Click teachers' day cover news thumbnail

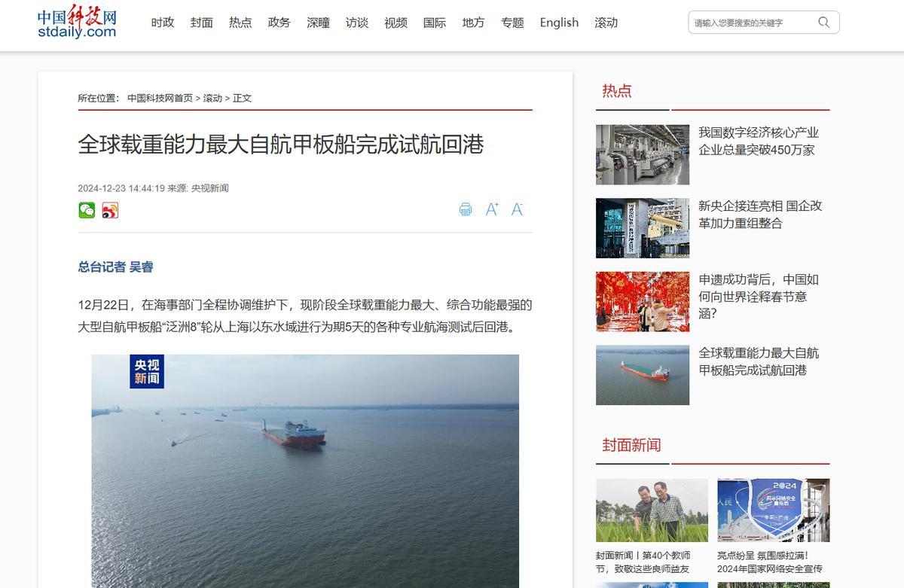tap(652, 510)
